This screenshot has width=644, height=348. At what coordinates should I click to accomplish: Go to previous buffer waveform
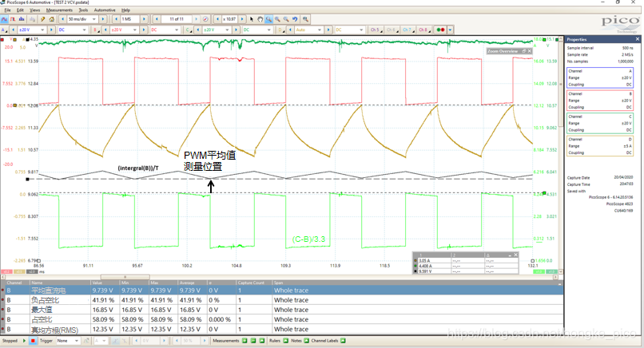click(157, 19)
